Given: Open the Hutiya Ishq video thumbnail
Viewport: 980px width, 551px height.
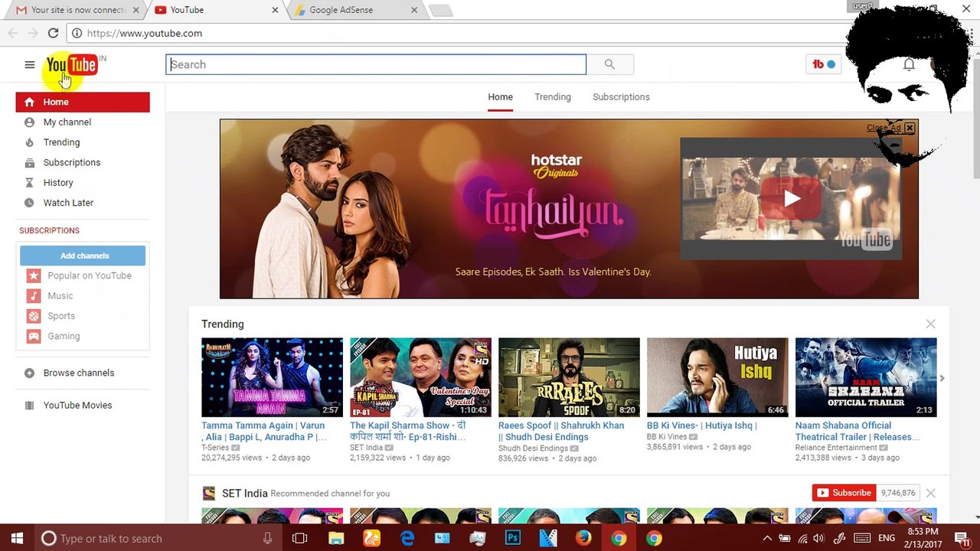Looking at the screenshot, I should [717, 378].
